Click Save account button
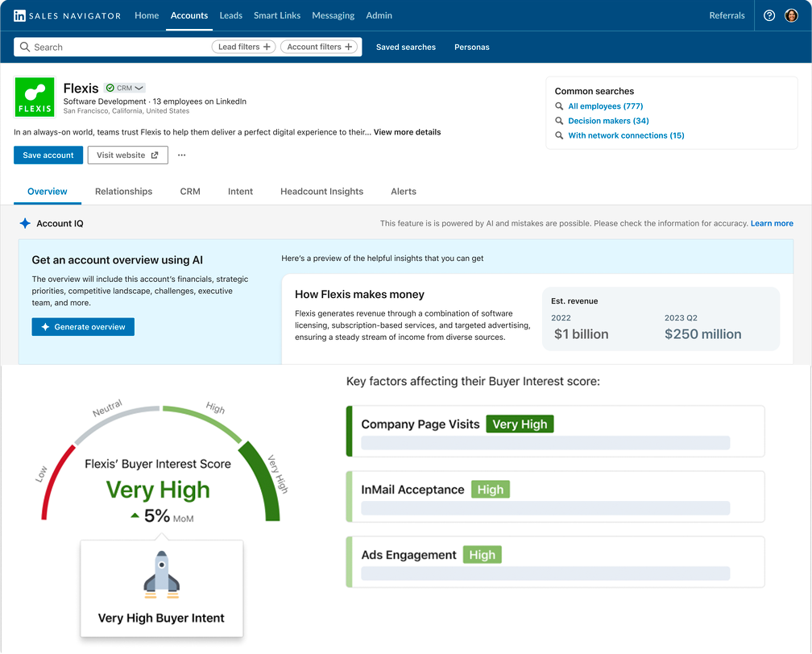The image size is (812, 654). click(48, 155)
